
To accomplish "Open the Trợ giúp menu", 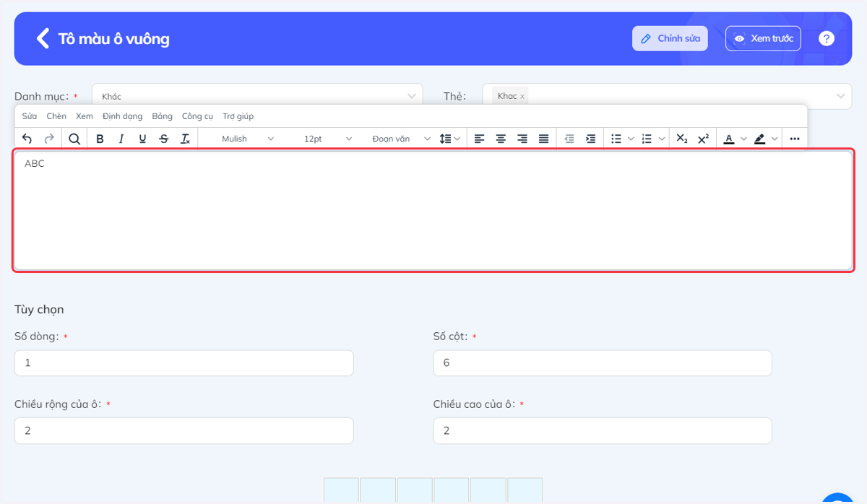I will 238,116.
